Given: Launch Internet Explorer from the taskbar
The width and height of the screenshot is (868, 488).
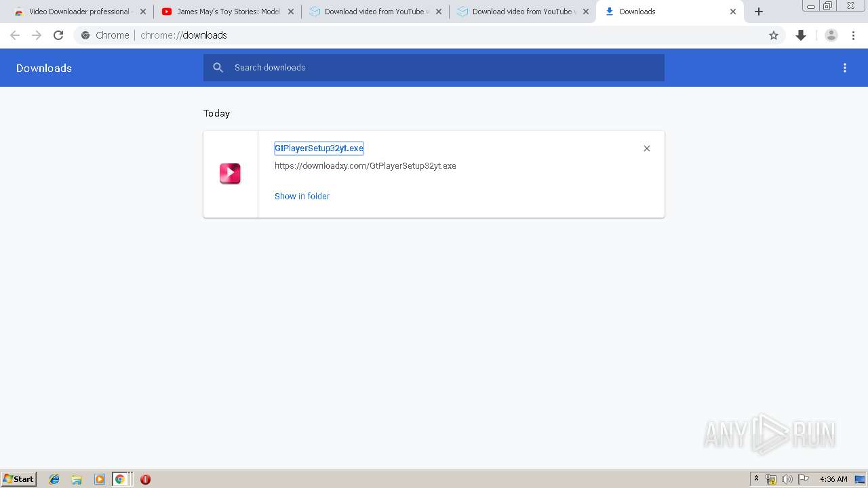Looking at the screenshot, I should coord(54,479).
